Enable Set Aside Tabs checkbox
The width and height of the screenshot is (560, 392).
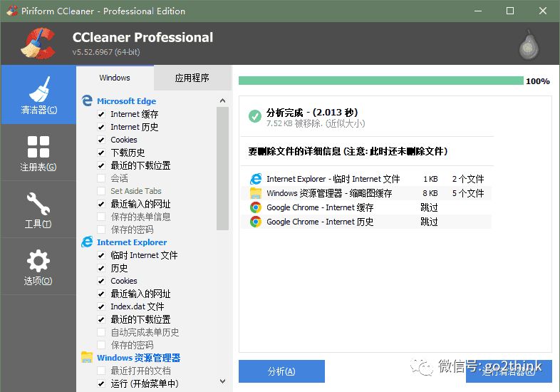tap(101, 191)
